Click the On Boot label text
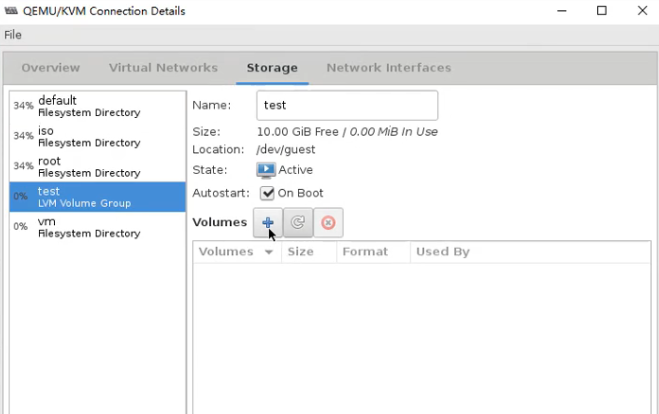 pyautogui.click(x=301, y=193)
